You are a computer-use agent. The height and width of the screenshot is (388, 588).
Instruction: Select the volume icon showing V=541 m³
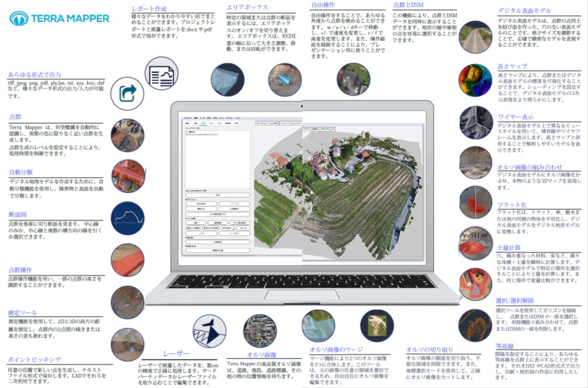click(475, 243)
